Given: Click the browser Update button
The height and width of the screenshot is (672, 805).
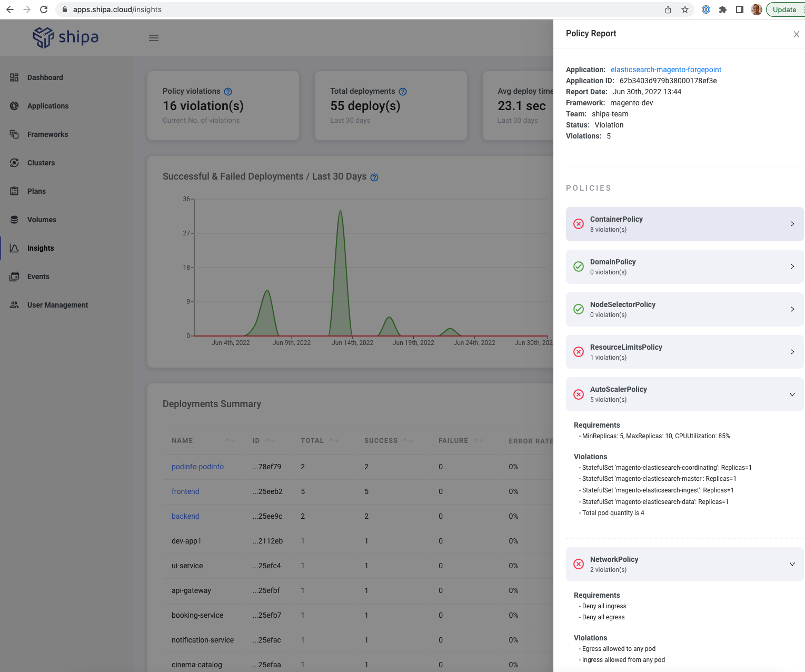Looking at the screenshot, I should pos(785,9).
